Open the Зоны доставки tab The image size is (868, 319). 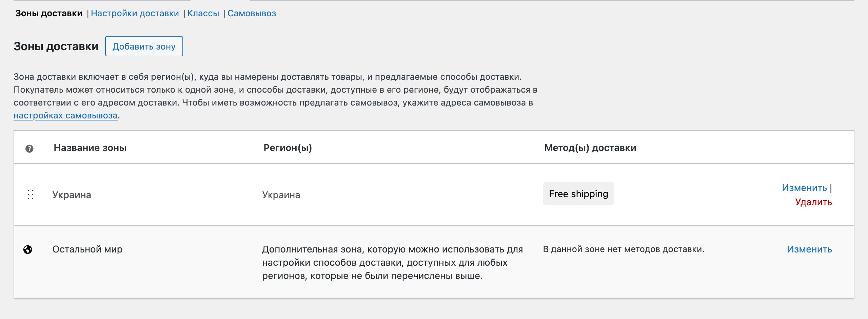point(49,14)
